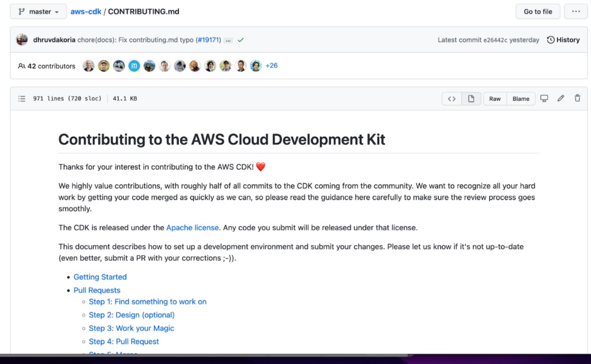
Task: Open the master branch dropdown
Action: [38, 12]
